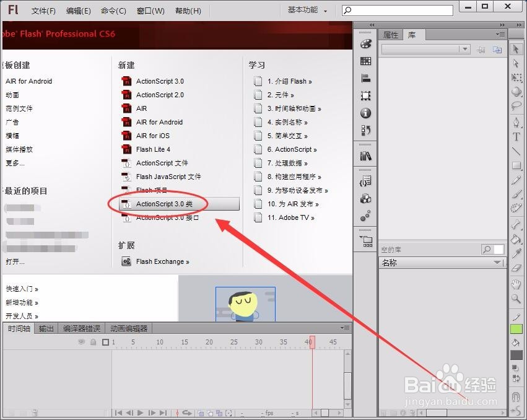527x420 pixels.
Task: Select the Lasso tool
Action: click(516, 107)
